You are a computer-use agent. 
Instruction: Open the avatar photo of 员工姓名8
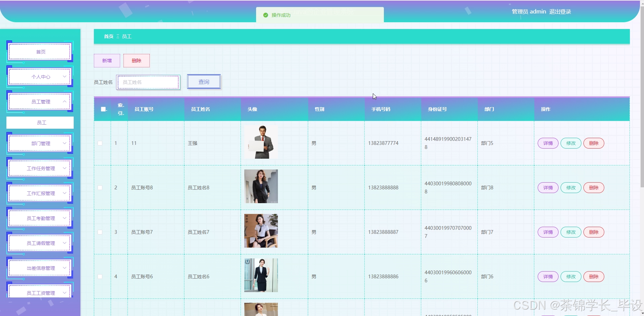(x=261, y=186)
